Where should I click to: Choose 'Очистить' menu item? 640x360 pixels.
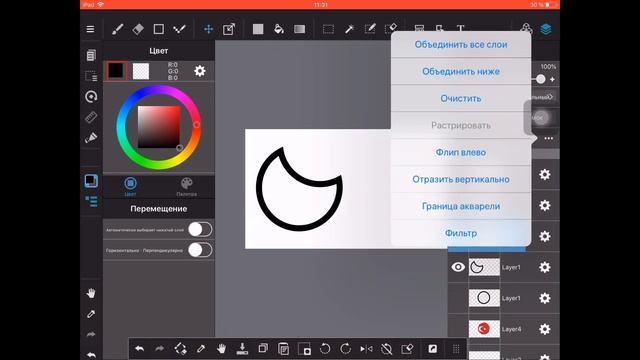point(461,98)
